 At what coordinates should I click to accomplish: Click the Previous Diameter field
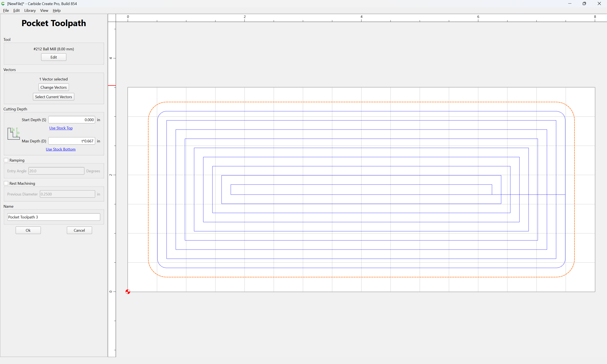pos(67,194)
